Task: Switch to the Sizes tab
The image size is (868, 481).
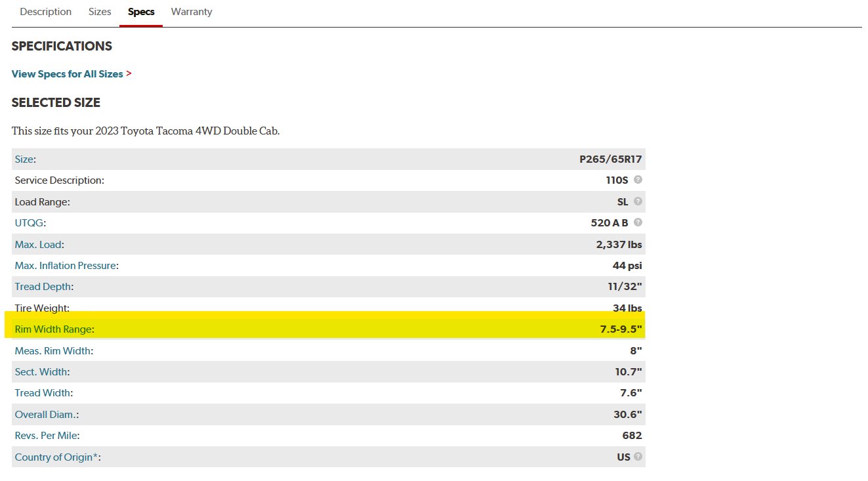Action: click(100, 12)
